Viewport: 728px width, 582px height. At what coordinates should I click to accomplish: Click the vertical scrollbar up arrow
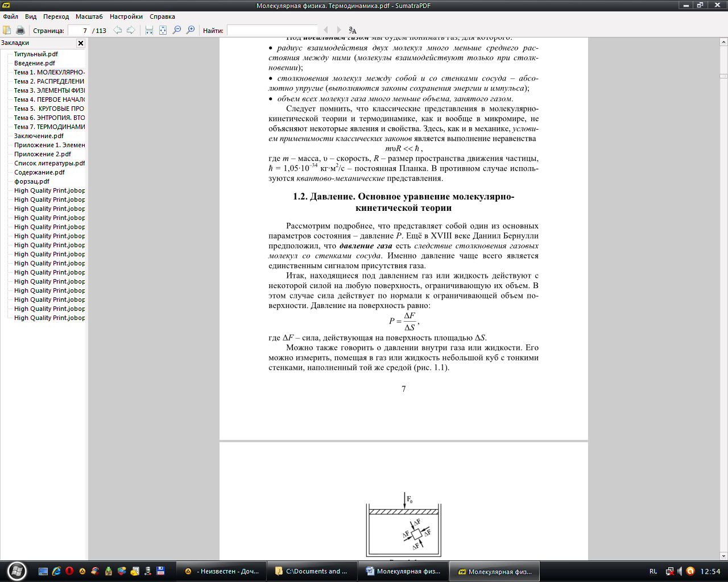click(723, 42)
